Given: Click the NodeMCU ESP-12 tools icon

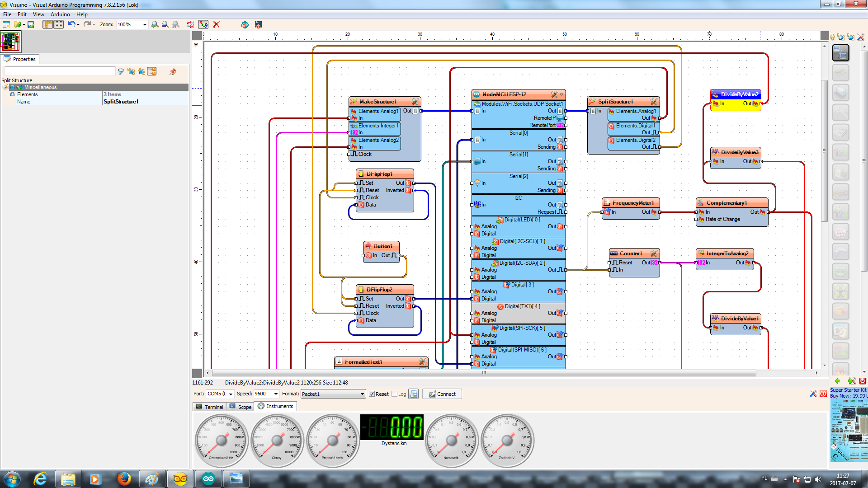Looking at the screenshot, I should [554, 94].
